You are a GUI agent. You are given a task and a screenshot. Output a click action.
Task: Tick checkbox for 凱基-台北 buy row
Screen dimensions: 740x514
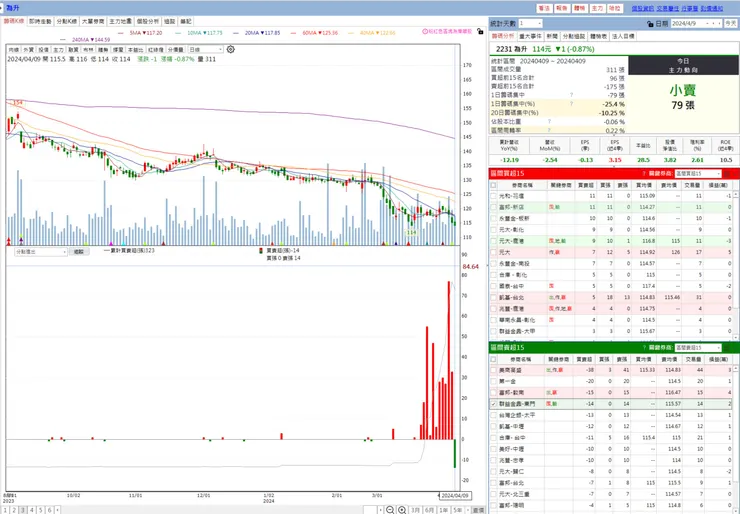[494, 298]
